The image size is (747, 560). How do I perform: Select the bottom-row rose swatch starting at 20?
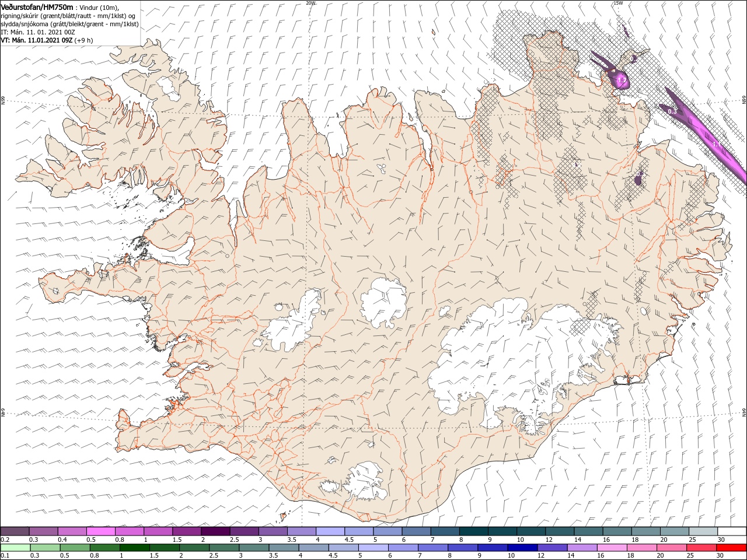[x=672, y=547]
